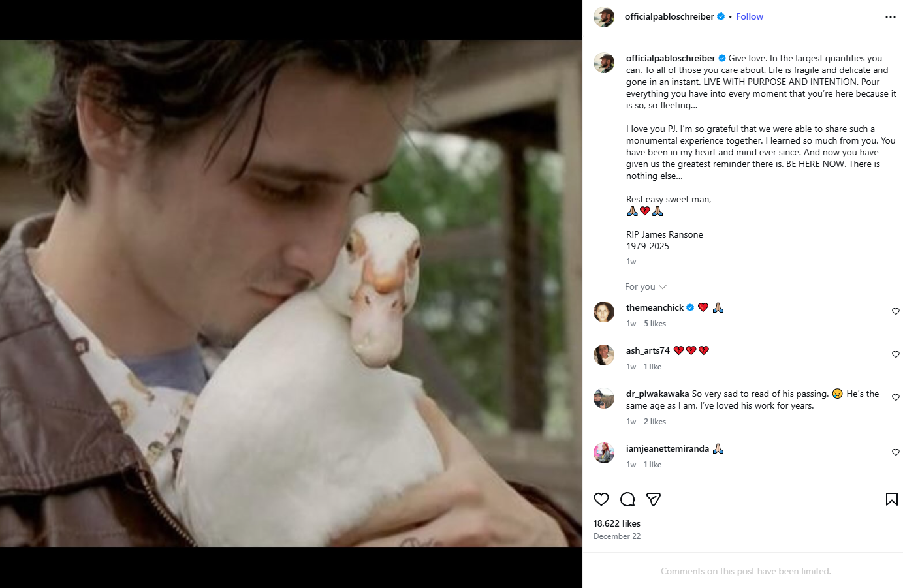The height and width of the screenshot is (588, 903).
Task: Open themeanchick's profile avatar
Action: [604, 312]
